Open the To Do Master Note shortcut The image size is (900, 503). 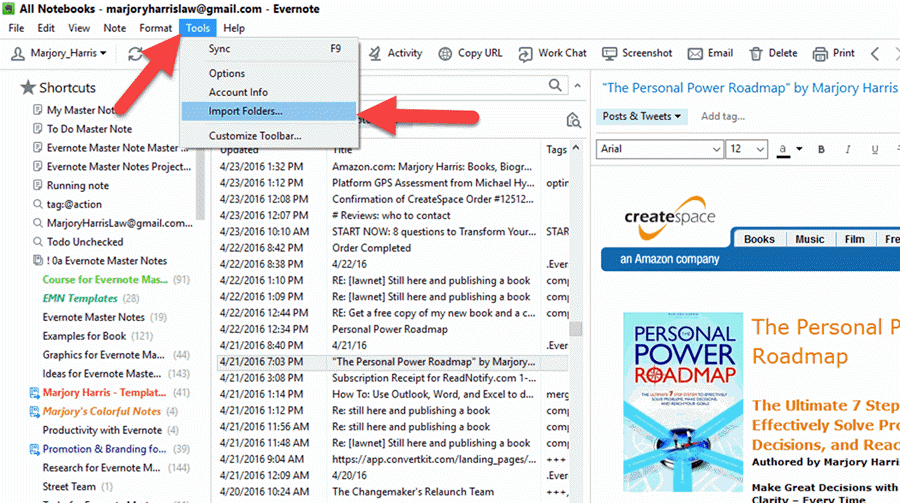click(x=89, y=129)
